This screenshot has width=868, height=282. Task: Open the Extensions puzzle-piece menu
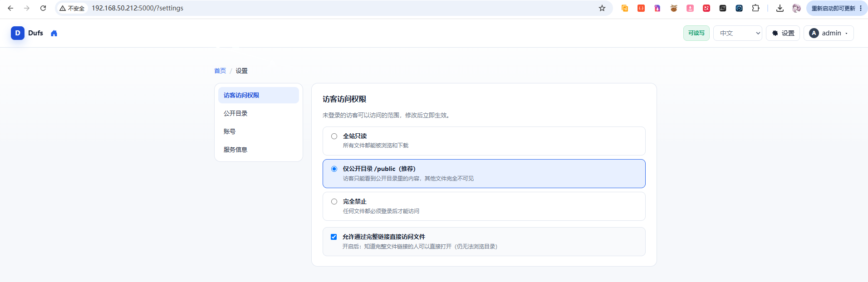point(755,8)
